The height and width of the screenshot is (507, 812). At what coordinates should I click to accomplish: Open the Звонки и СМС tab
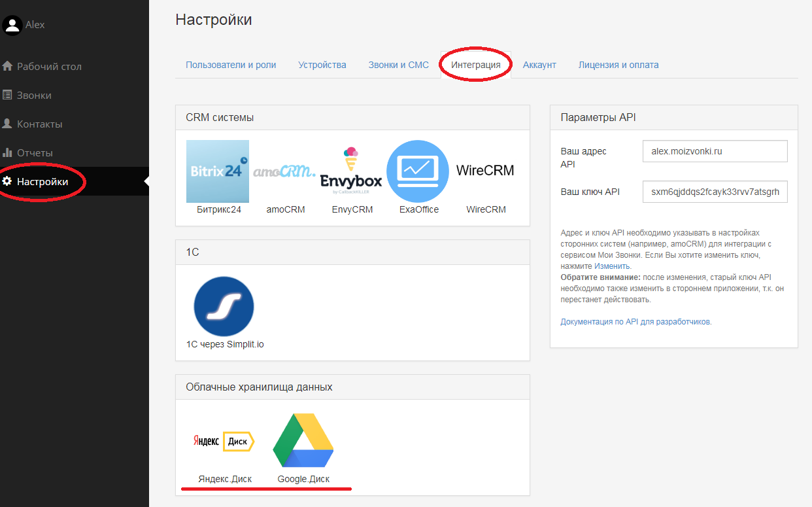399,65
